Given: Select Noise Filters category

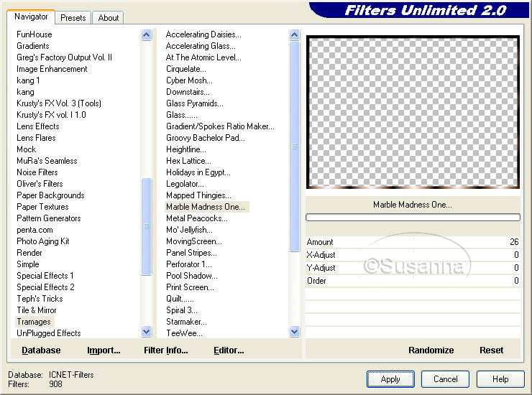Looking at the screenshot, I should tap(37, 172).
